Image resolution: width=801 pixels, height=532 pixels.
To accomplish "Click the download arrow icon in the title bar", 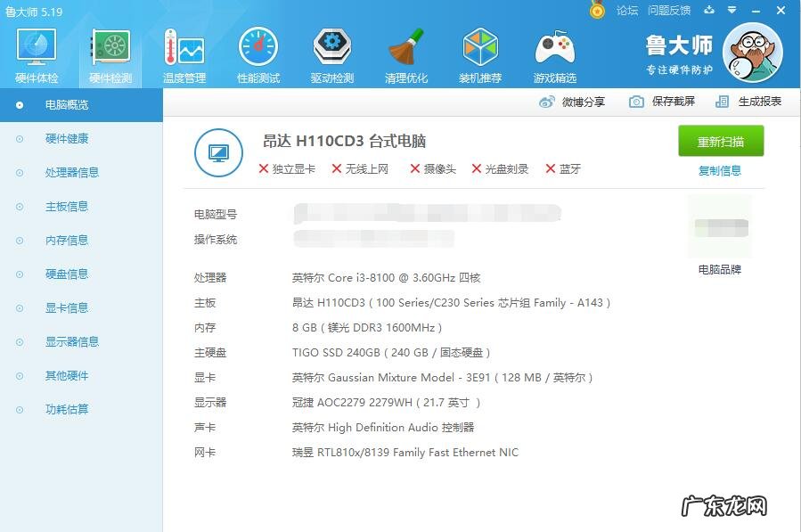I will click(708, 11).
